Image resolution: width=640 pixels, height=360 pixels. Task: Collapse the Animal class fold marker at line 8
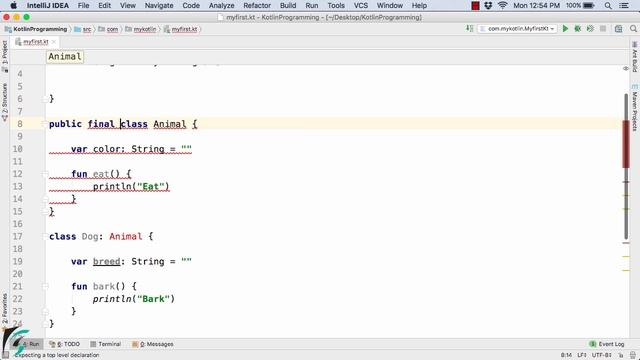click(45, 124)
